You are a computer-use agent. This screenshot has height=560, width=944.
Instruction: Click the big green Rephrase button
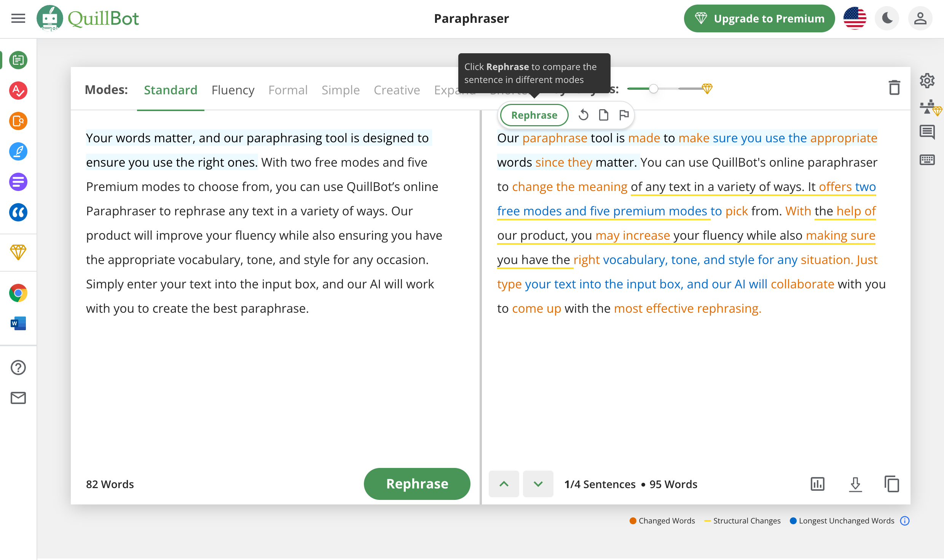tap(417, 484)
